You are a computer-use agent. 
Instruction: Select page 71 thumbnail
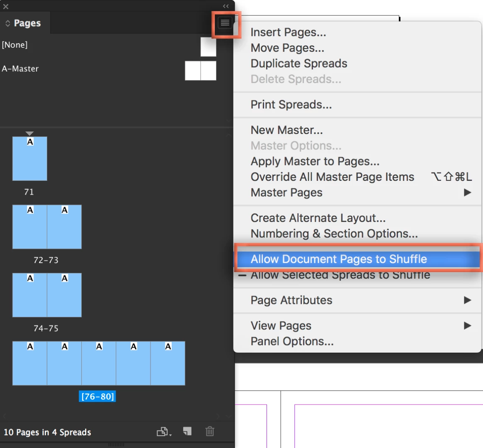[x=29, y=159]
